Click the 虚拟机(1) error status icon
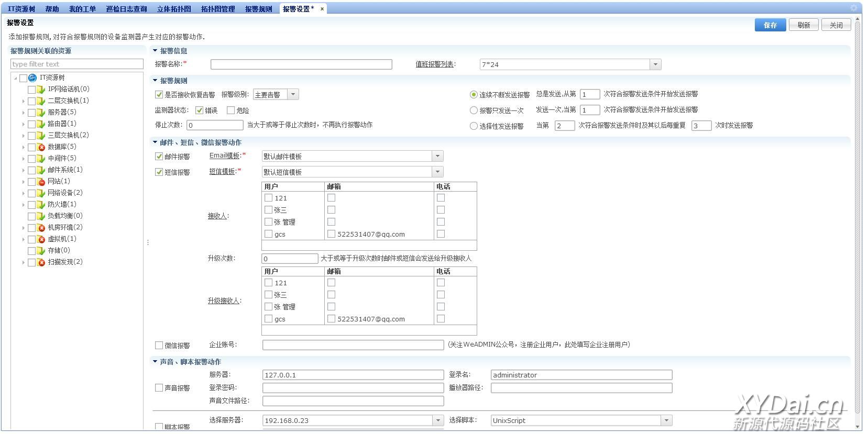This screenshot has height=434, width=868. (x=41, y=239)
